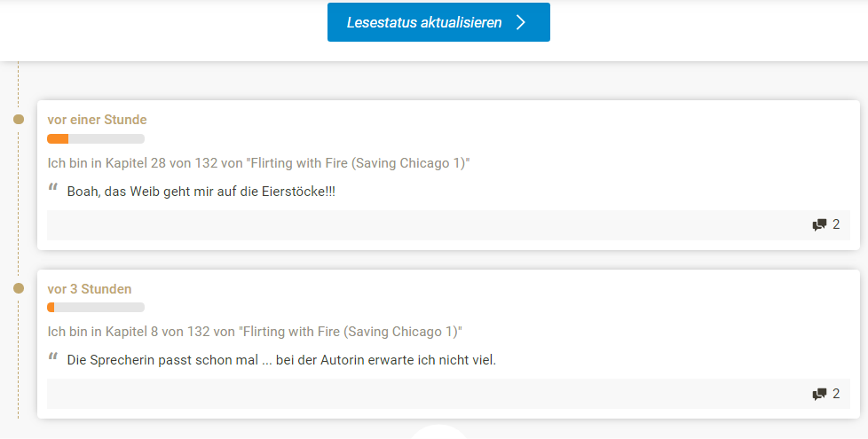Click the Lesestatus aktualisieren button
Screen dimensions: 868x439
point(438,22)
